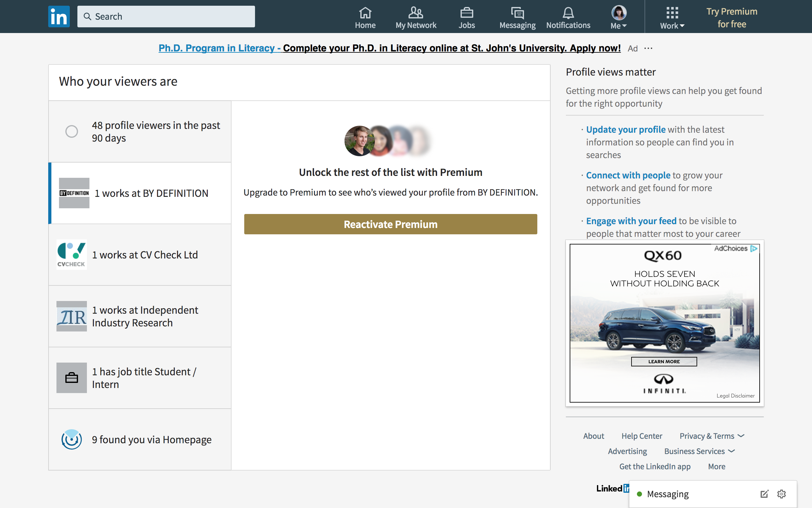Image resolution: width=812 pixels, height=508 pixels.
Task: Click the briefcase job title icon
Action: click(71, 378)
